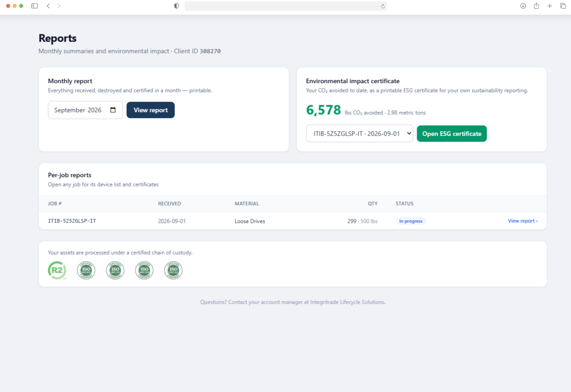The image size is (571, 392).
Task: Click the Reports page heading
Action: [x=58, y=38]
